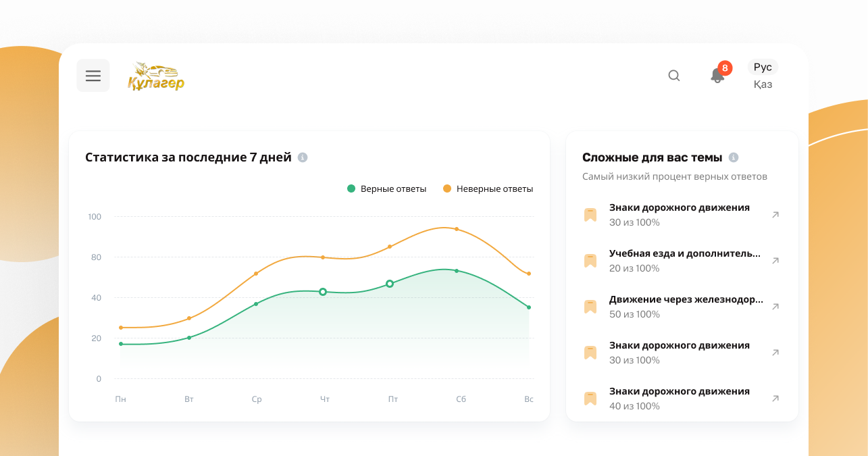Screen dimensions: 868x456
Task: Click bookmark icon of 40 из 100% topic
Action: tap(590, 399)
